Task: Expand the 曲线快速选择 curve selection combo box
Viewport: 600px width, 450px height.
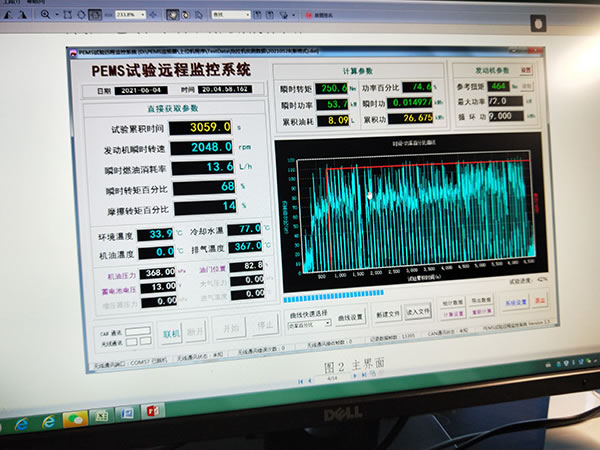Action: (308, 324)
